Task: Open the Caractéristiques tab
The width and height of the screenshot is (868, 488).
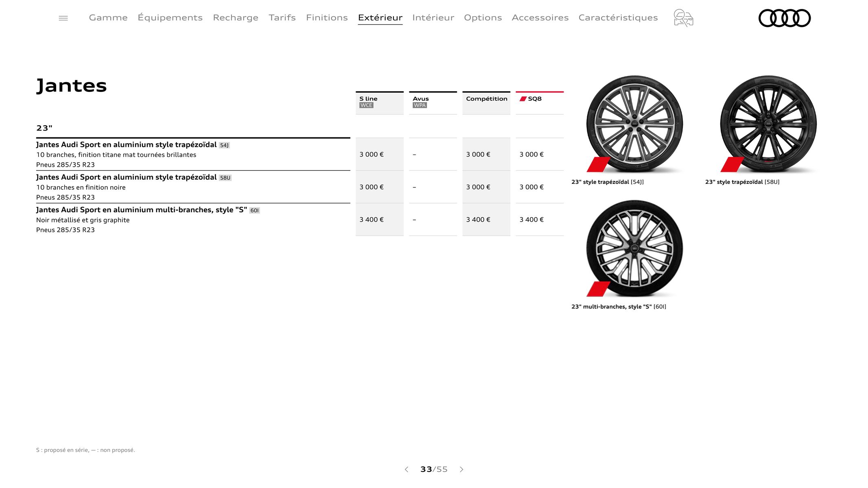Action: 618,17
